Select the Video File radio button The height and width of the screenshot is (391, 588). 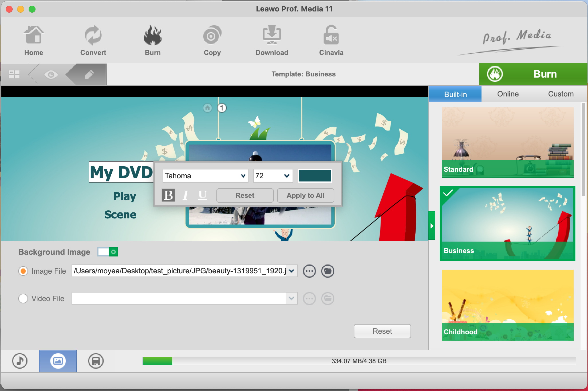(23, 299)
